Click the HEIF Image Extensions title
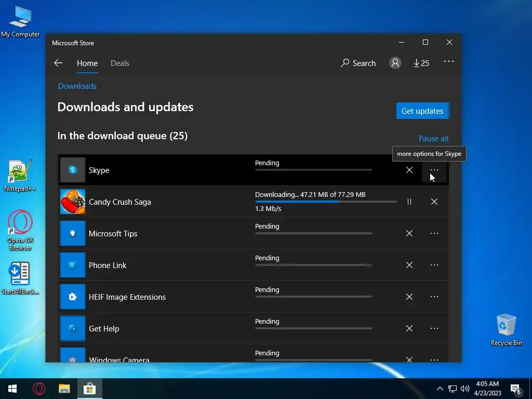This screenshot has height=399, width=532. 127,297
